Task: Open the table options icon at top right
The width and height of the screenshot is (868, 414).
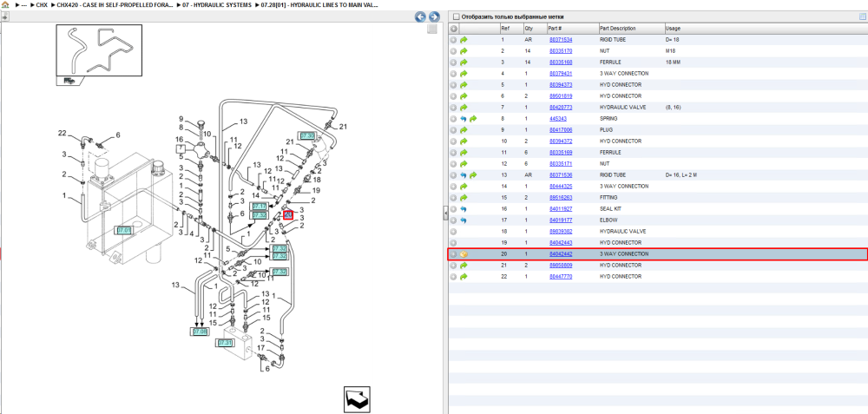Action: (862, 16)
